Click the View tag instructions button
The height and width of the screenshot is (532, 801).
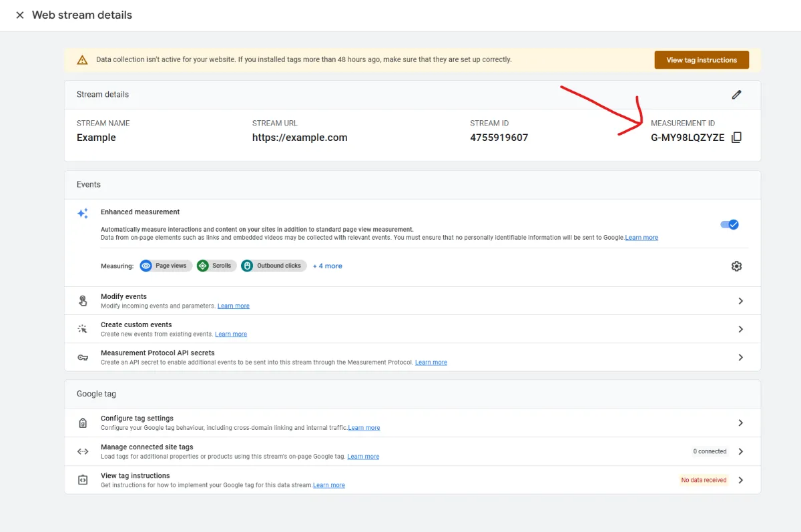[x=702, y=59]
